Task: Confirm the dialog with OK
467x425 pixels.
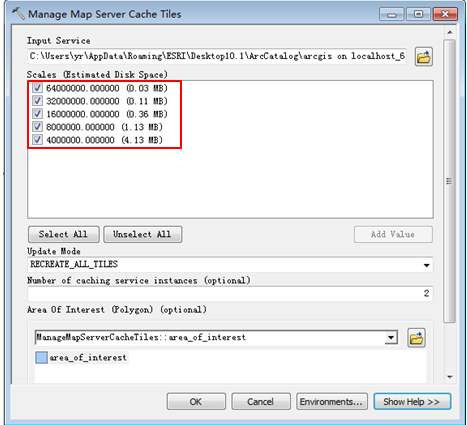Action: [196, 402]
